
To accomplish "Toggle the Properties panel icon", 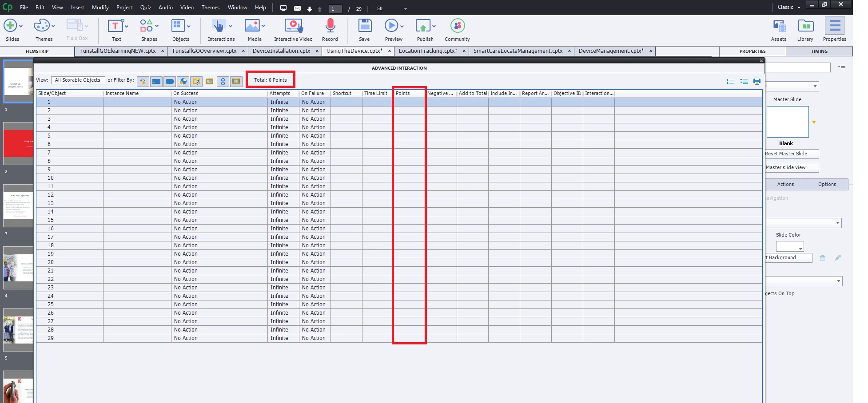I will 835,26.
